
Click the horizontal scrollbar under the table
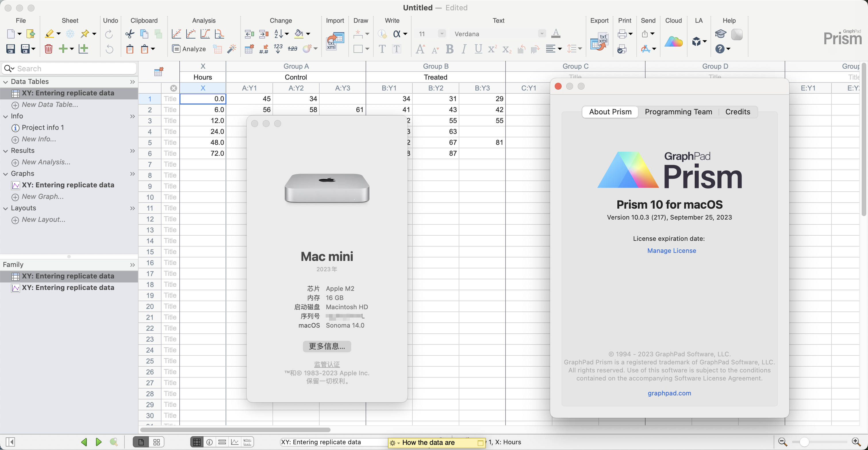pyautogui.click(x=235, y=430)
